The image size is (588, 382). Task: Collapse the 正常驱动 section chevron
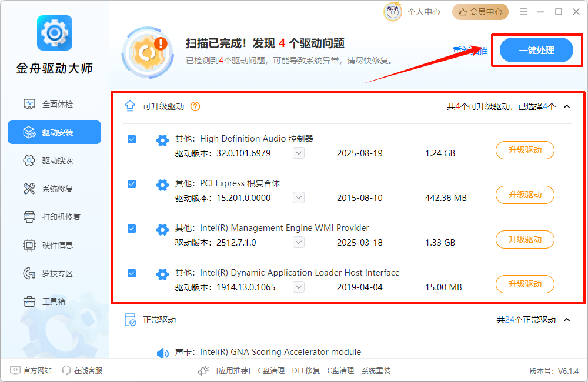[567, 320]
